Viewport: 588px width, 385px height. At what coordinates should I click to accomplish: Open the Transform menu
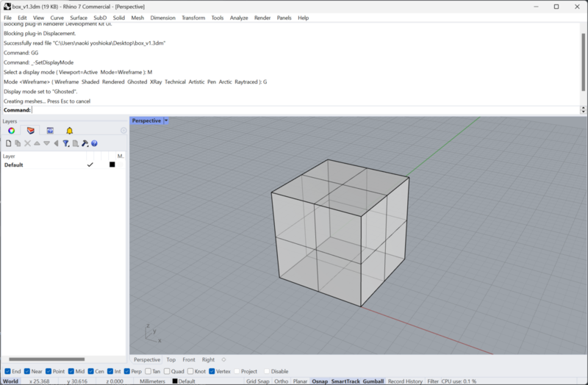[x=193, y=18]
